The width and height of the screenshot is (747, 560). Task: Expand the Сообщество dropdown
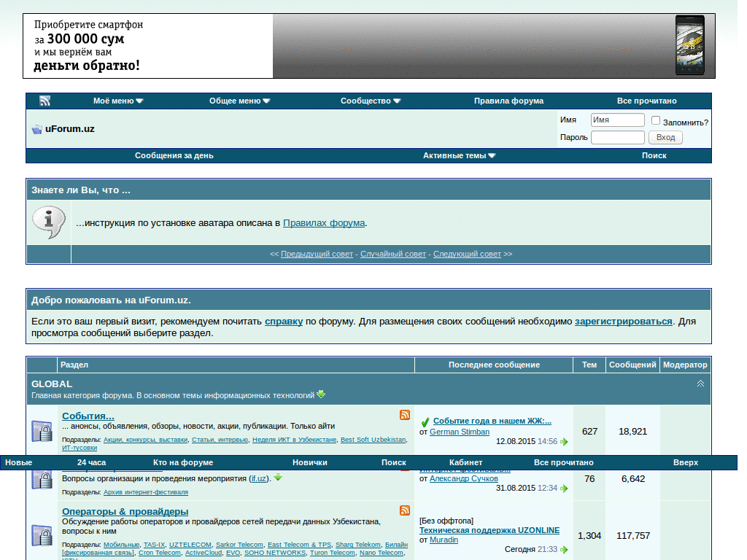371,101
